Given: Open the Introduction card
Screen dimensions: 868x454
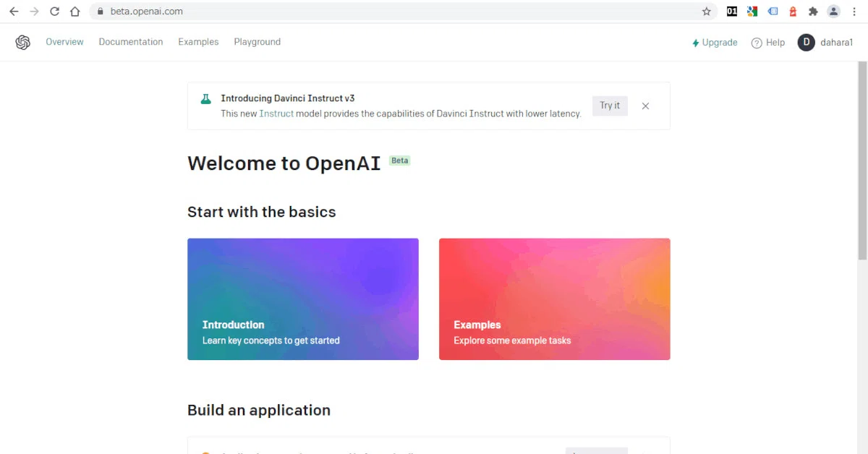Looking at the screenshot, I should (x=303, y=299).
